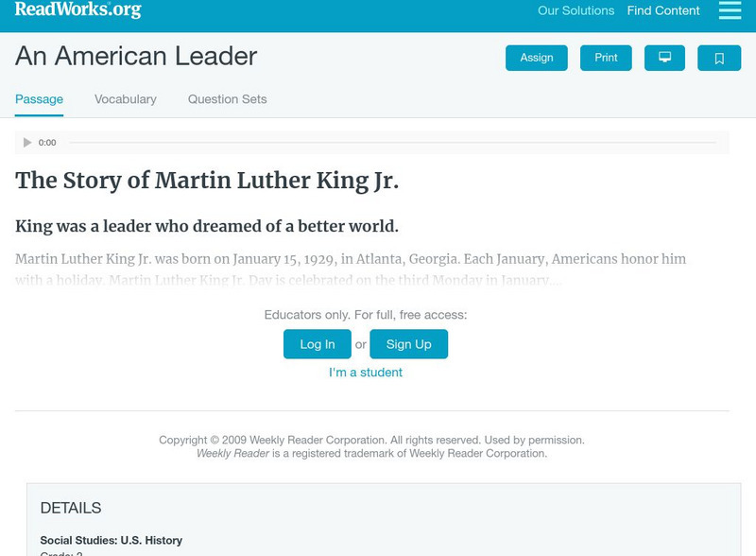Open the Question Sets tab

point(227,99)
